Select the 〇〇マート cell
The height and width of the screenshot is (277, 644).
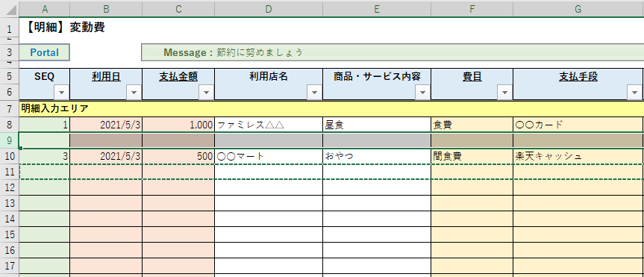point(269,156)
